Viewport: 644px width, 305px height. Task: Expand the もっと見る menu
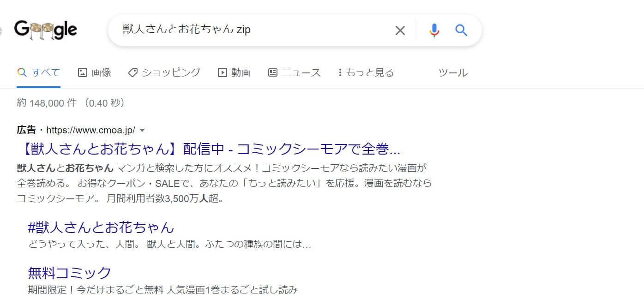pyautogui.click(x=366, y=72)
